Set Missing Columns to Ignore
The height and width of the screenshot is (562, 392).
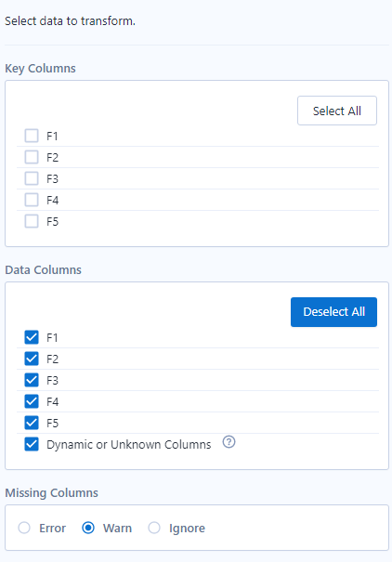pos(154,528)
